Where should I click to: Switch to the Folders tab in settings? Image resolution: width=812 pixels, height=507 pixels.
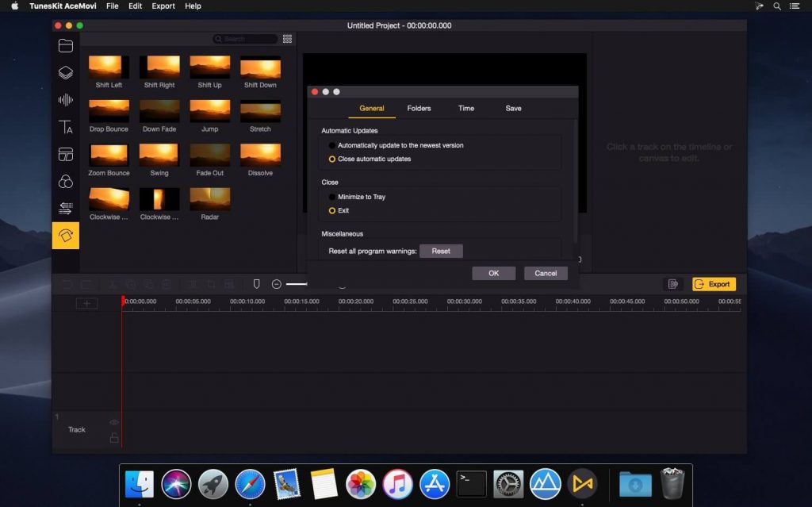coord(419,108)
